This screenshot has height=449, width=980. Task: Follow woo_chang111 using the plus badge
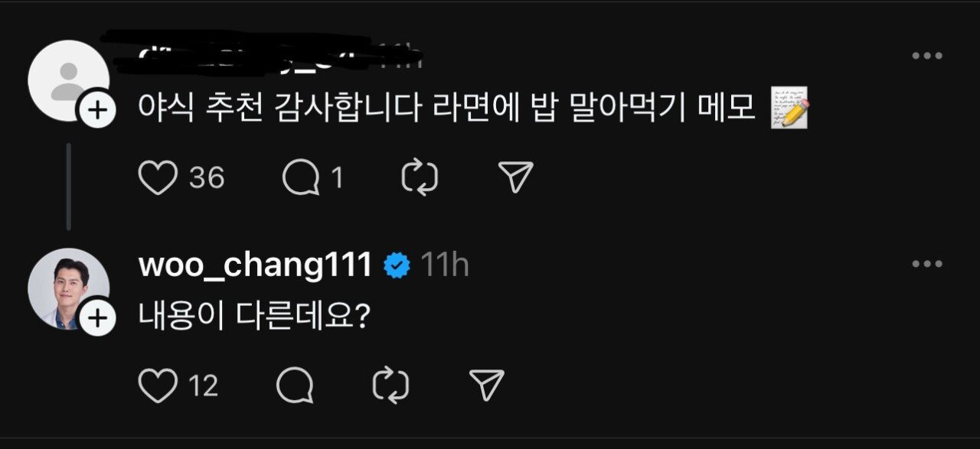(x=98, y=319)
